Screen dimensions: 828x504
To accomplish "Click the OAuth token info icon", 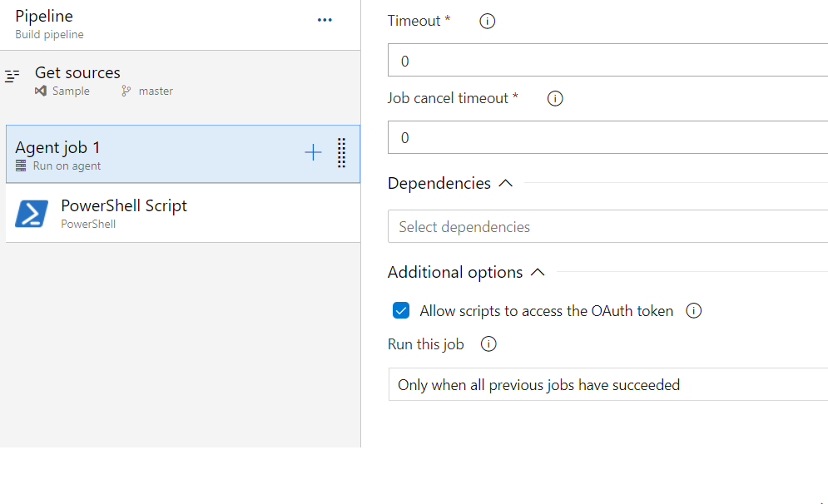I will (693, 311).
